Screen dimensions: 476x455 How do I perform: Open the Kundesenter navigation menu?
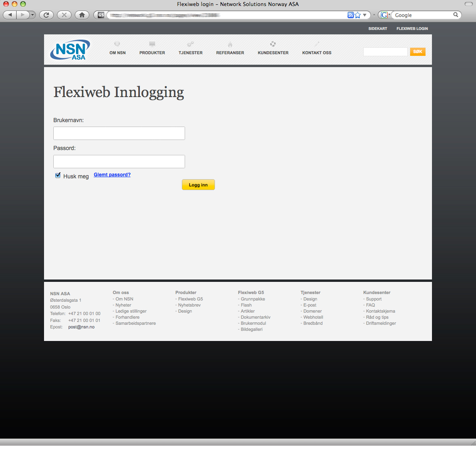273,53
